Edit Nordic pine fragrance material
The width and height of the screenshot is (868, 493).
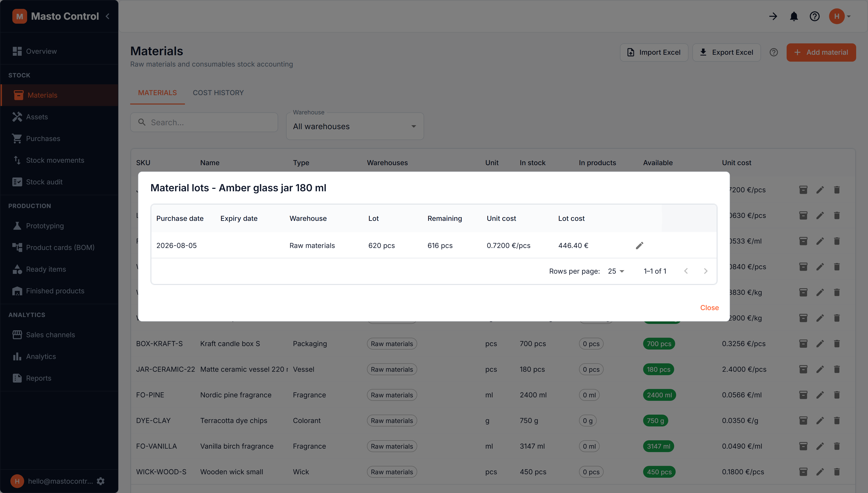pos(820,395)
